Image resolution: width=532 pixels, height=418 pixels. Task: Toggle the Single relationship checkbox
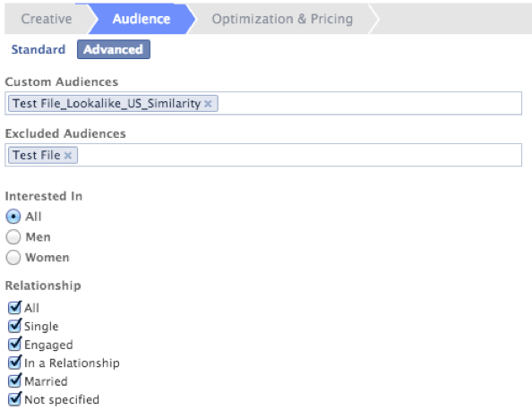click(x=14, y=326)
